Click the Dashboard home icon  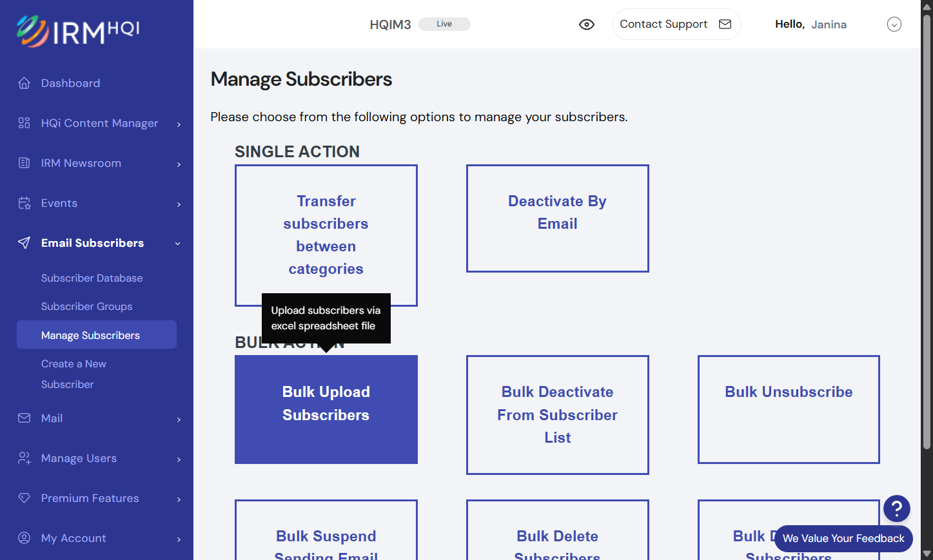(x=25, y=83)
